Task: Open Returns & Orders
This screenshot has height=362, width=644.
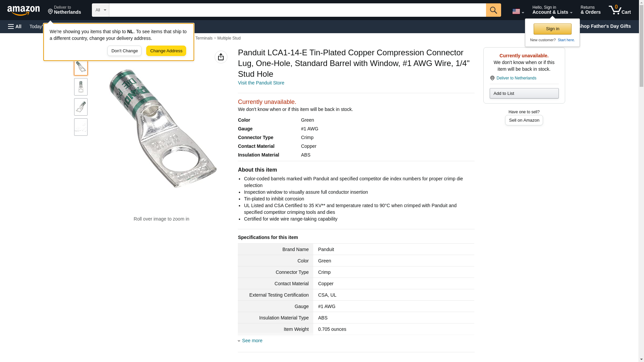Action: pos(590,10)
